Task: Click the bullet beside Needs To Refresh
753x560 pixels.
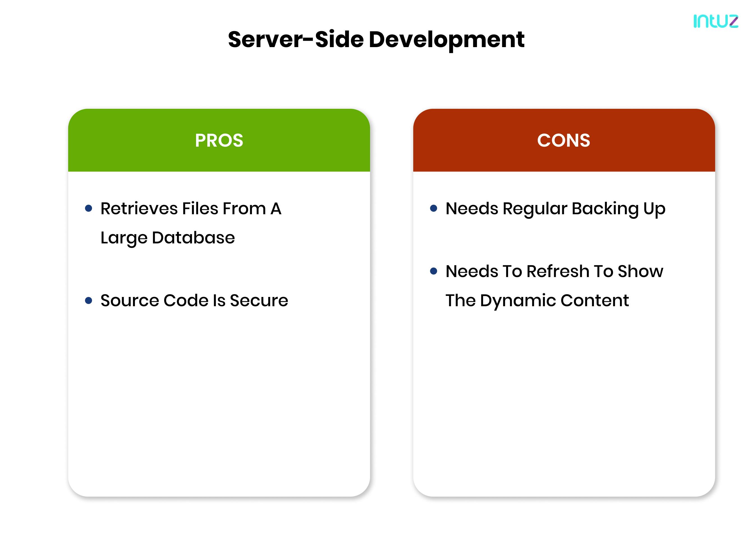Action: tap(434, 271)
